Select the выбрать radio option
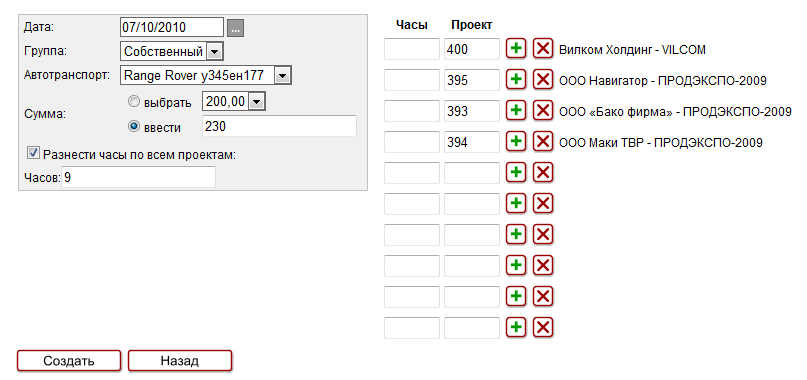 click(x=134, y=102)
